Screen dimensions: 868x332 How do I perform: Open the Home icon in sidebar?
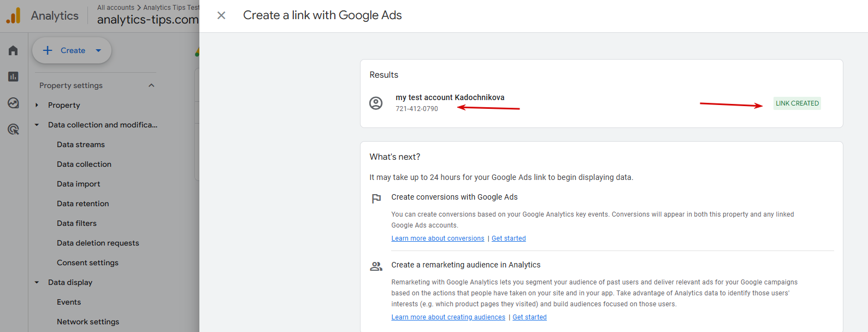pyautogui.click(x=13, y=50)
